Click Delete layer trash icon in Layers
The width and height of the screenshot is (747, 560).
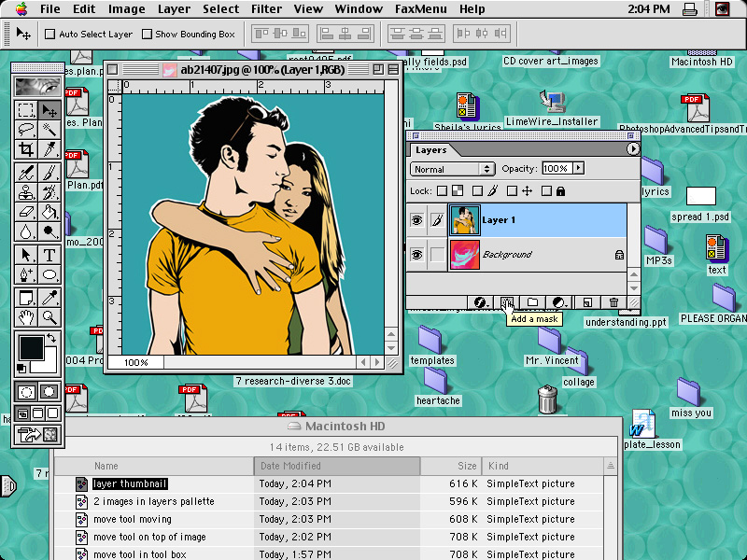tap(613, 302)
